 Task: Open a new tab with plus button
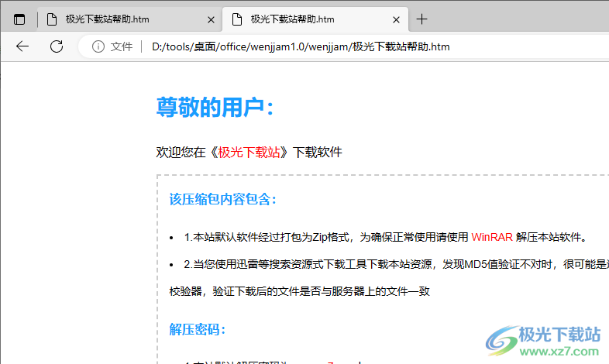tap(421, 19)
